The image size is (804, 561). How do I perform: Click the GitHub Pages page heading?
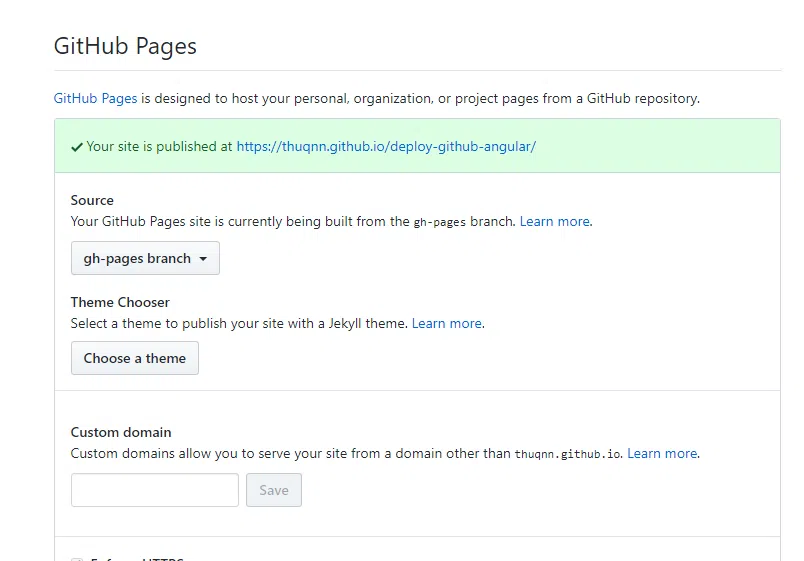125,46
